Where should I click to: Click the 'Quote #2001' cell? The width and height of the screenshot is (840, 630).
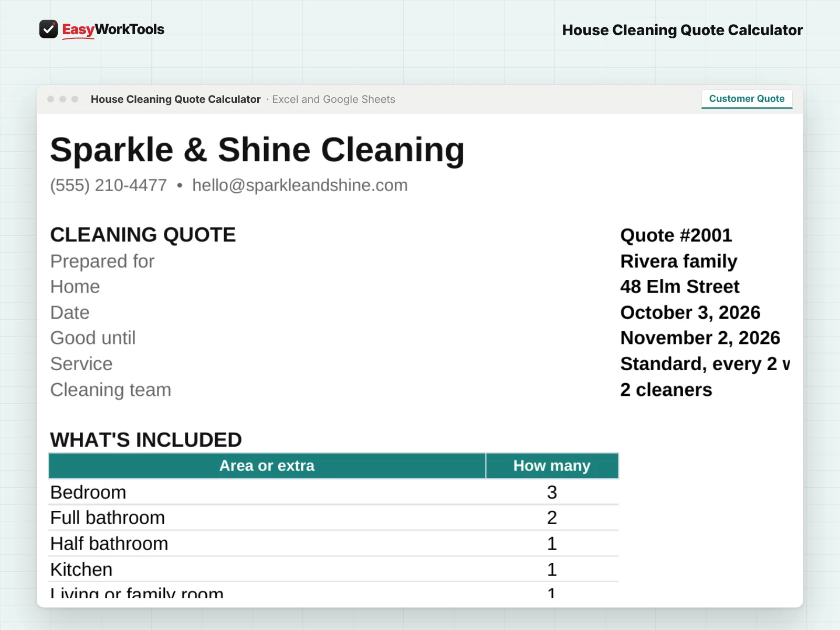[676, 235]
